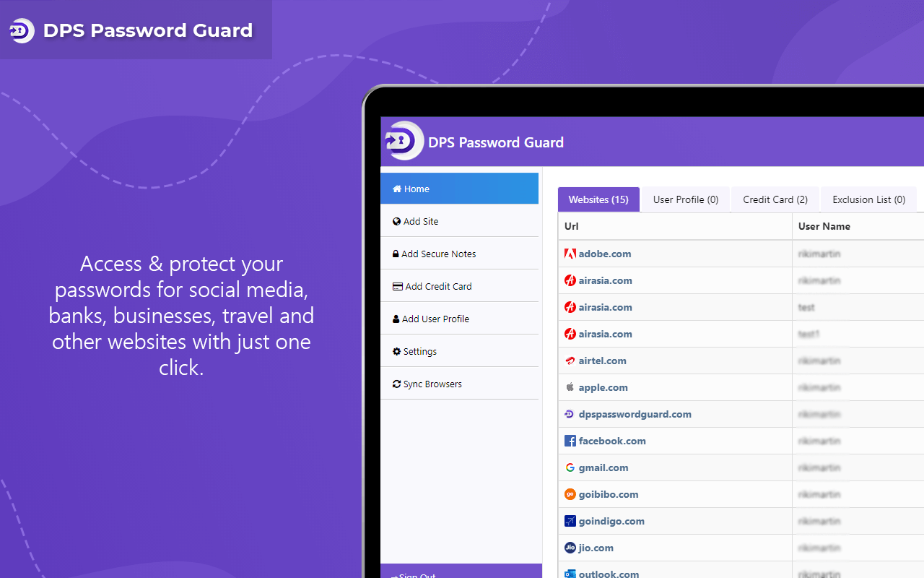924x578 pixels.
Task: Open airasia.com link in rikimartin row
Action: pyautogui.click(x=606, y=280)
